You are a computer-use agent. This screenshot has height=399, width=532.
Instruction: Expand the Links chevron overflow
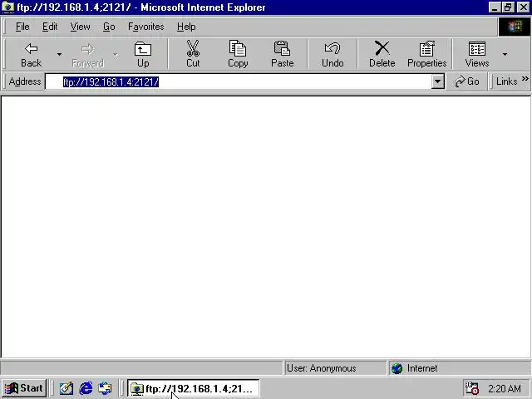pyautogui.click(x=525, y=79)
